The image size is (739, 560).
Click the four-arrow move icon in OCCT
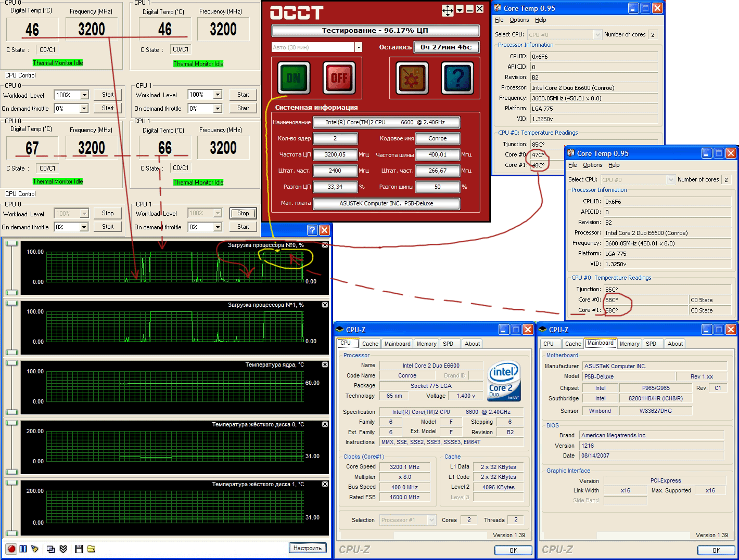[447, 10]
